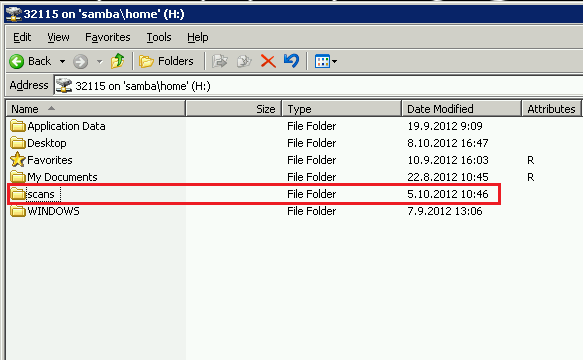The image size is (583, 360).
Task: Click the green Back arrow icon
Action: point(16,61)
